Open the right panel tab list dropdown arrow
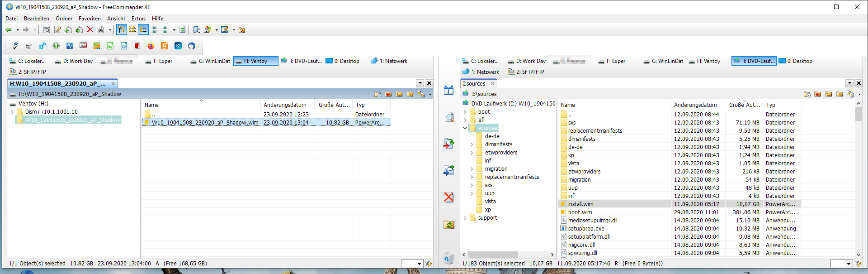 pyautogui.click(x=849, y=83)
